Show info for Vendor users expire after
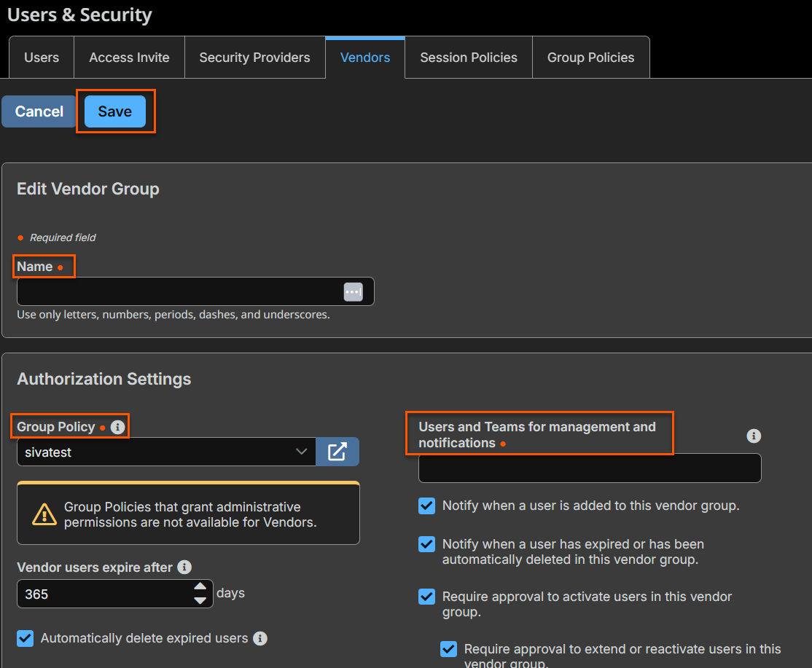 184,567
